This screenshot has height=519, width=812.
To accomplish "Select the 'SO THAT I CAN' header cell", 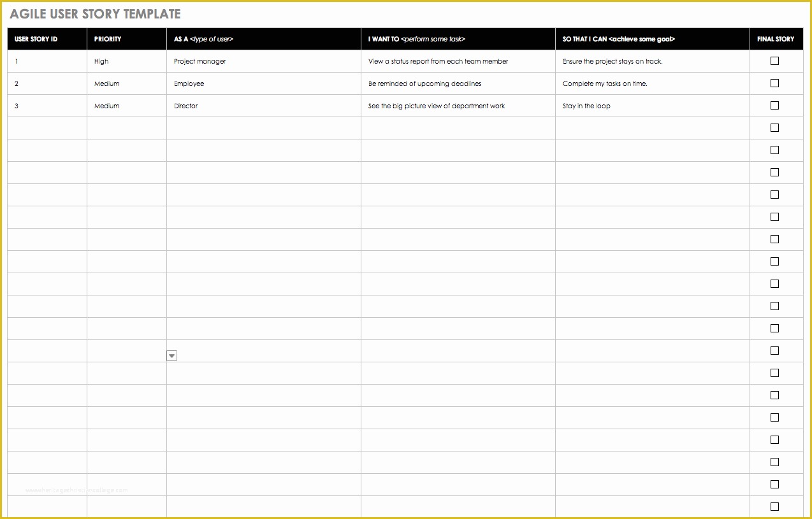I will 653,39.
